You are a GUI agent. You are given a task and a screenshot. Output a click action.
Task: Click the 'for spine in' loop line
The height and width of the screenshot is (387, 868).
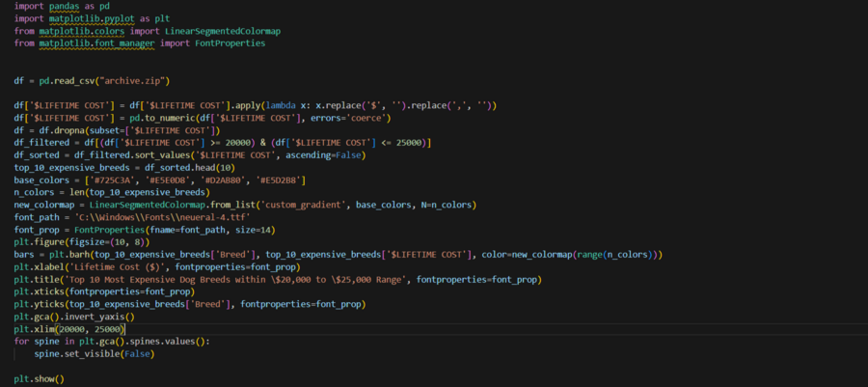112,342
